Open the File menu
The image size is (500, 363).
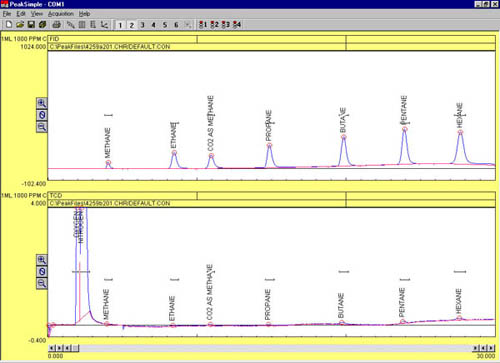click(7, 14)
